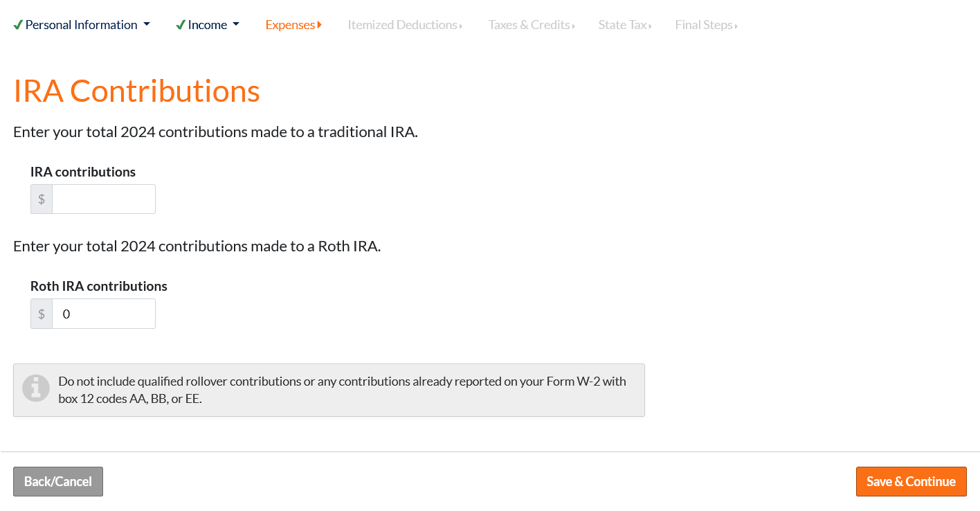
Task: Click the small arrow beside Itemized Deductions
Action: pos(461,26)
